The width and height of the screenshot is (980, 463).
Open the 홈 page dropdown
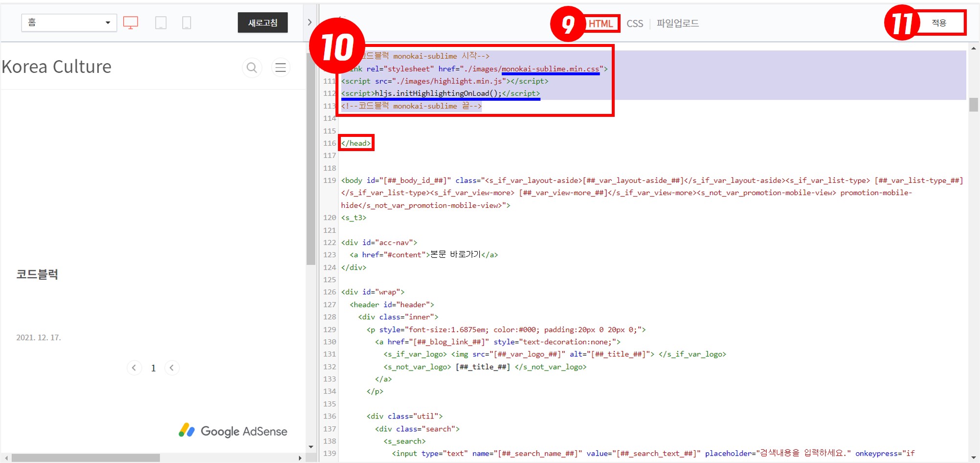[69, 22]
